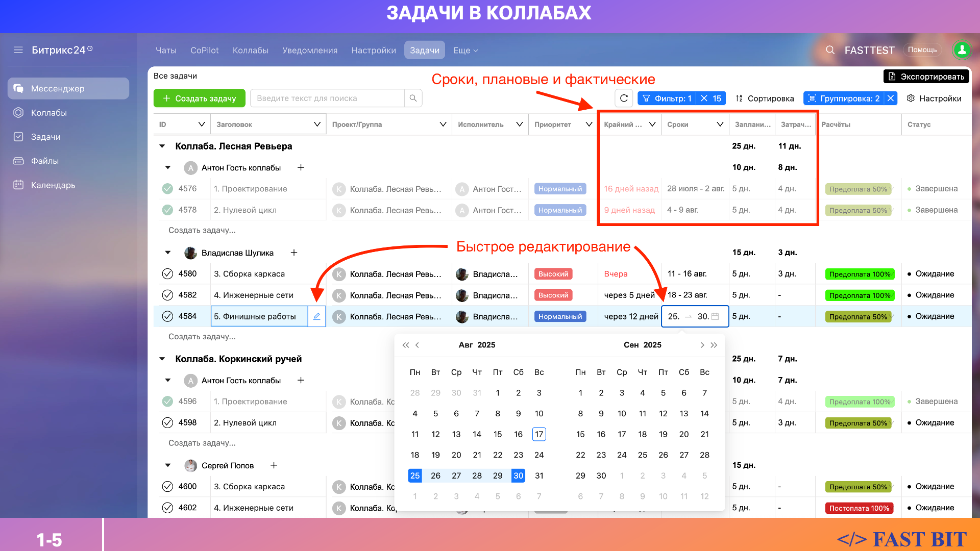Click the pencil edit icon for task 4584
Image resolution: width=980 pixels, height=551 pixels.
316,316
